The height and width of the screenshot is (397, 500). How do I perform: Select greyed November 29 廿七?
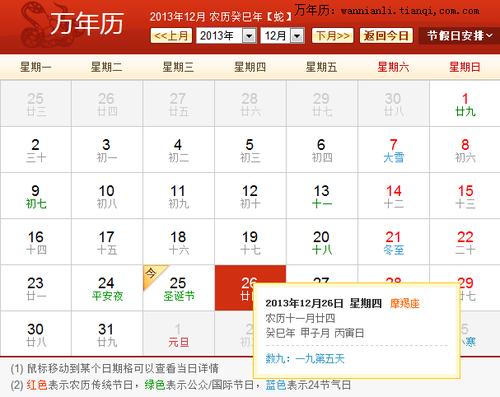(x=322, y=104)
